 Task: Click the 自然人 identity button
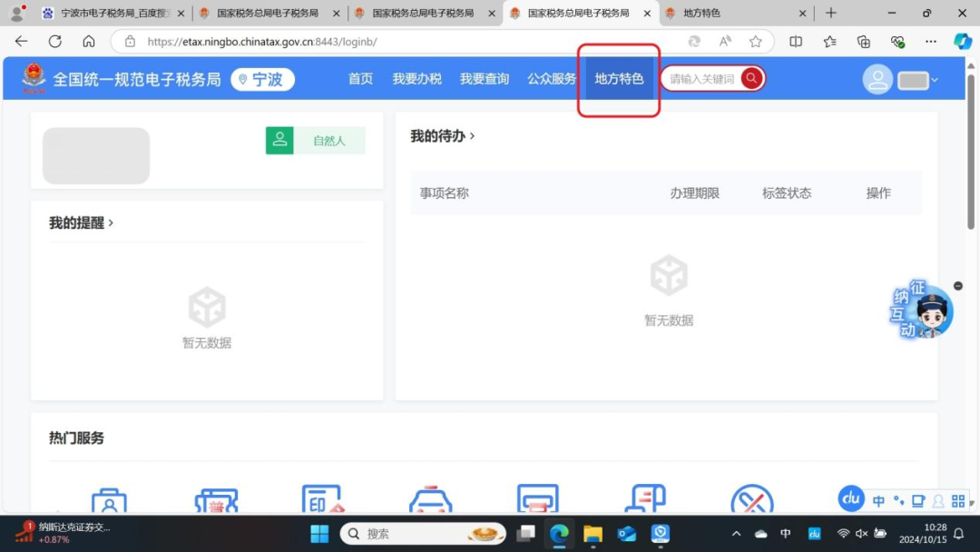(x=316, y=141)
